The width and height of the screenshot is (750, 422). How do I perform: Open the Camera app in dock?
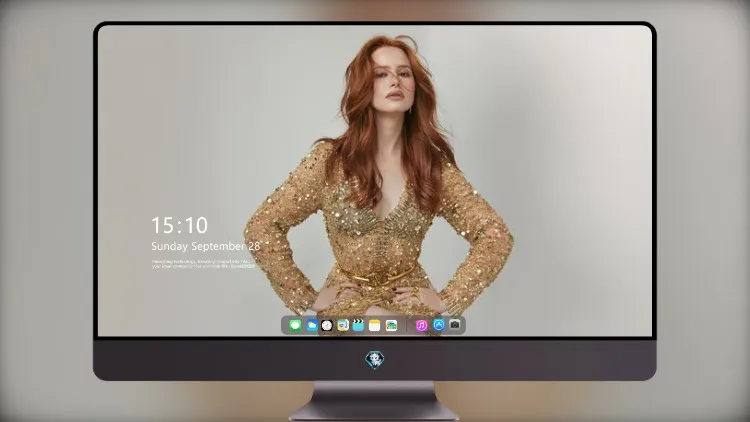point(454,325)
